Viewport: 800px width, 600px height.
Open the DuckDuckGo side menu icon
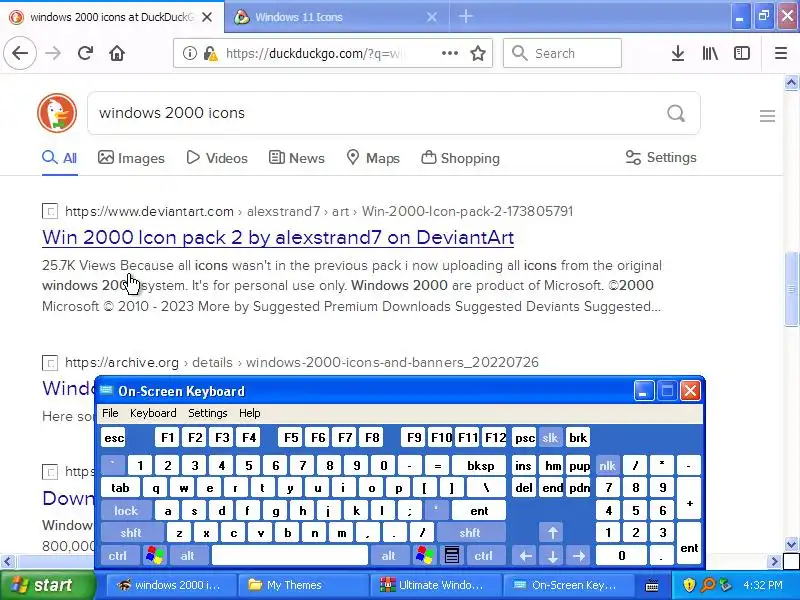point(767,116)
